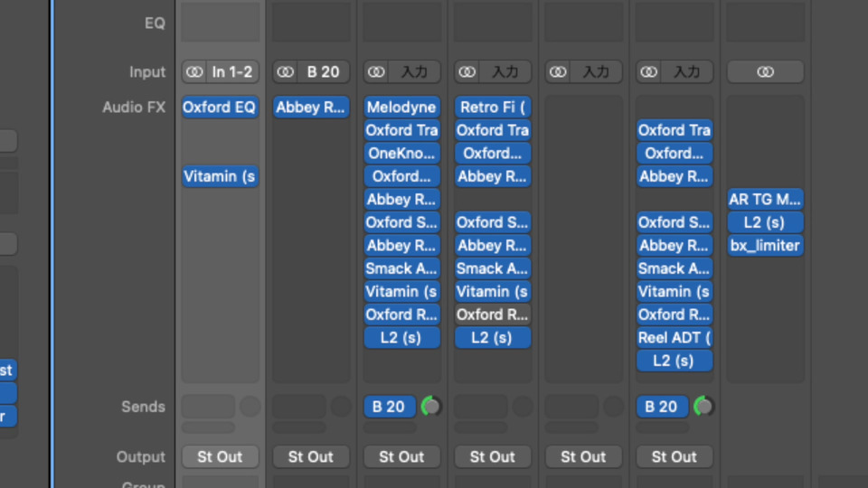Open B 20 send slot on Melodyne channel

tap(389, 407)
